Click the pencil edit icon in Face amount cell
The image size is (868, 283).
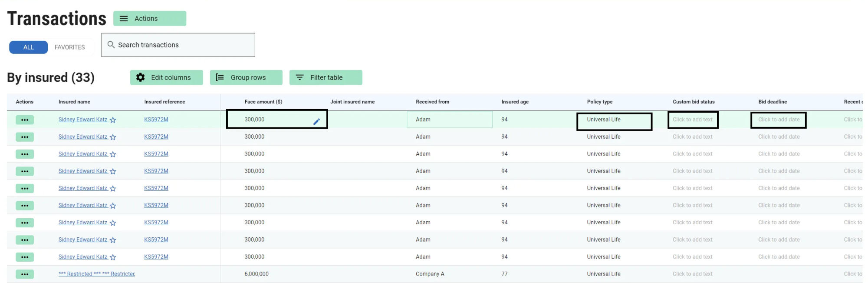coord(316,122)
